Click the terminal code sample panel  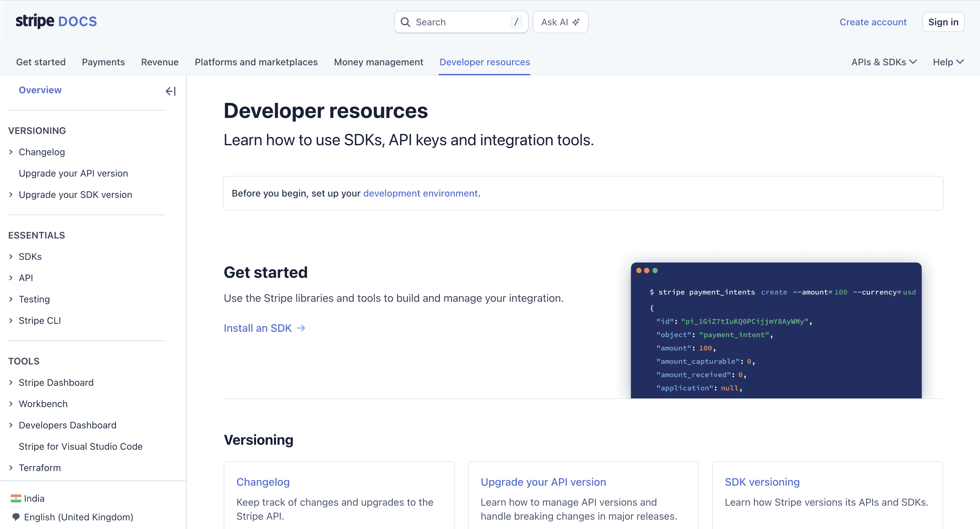pos(776,330)
